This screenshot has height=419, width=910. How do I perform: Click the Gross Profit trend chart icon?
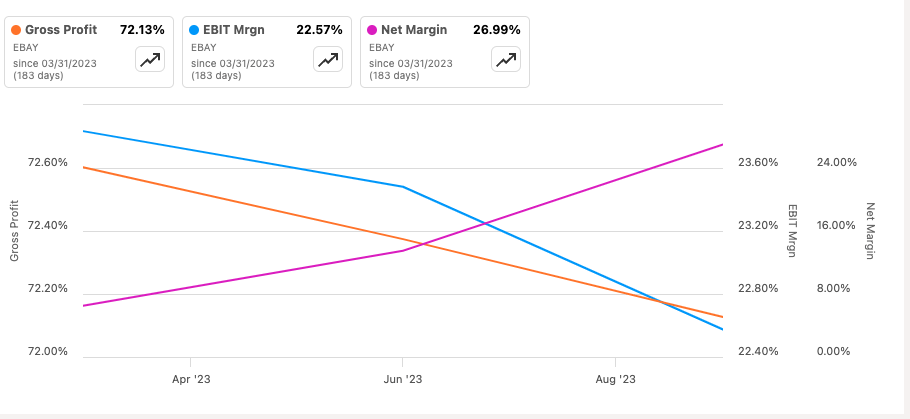[x=150, y=60]
